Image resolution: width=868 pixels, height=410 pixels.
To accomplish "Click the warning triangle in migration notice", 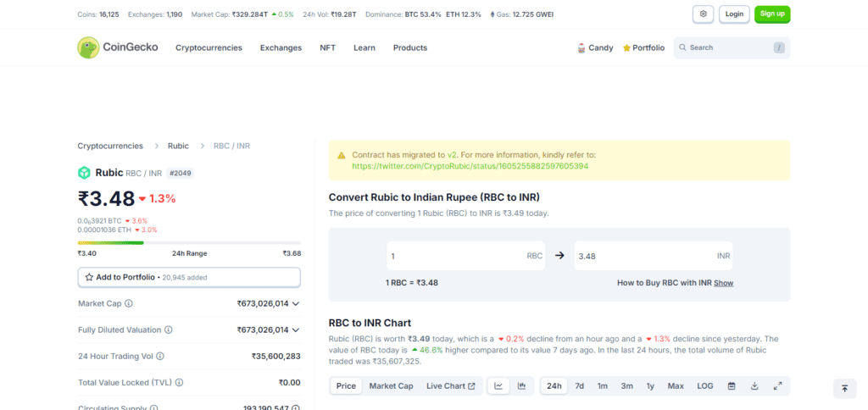I will click(342, 156).
